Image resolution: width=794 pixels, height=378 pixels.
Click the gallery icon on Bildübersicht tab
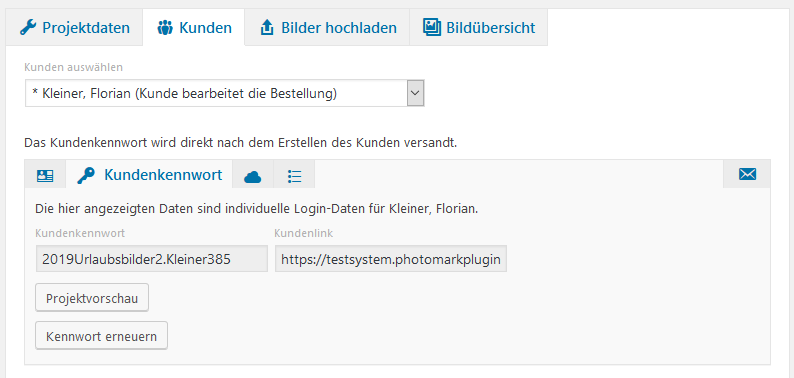[432, 27]
